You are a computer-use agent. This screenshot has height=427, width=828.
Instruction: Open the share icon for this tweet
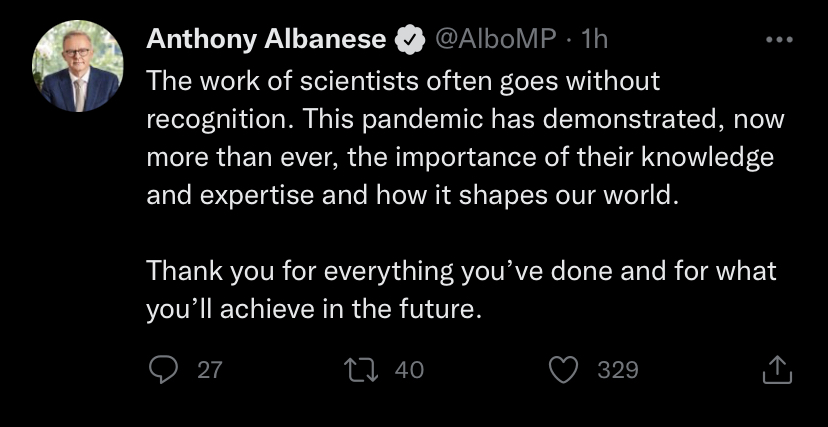click(x=776, y=370)
